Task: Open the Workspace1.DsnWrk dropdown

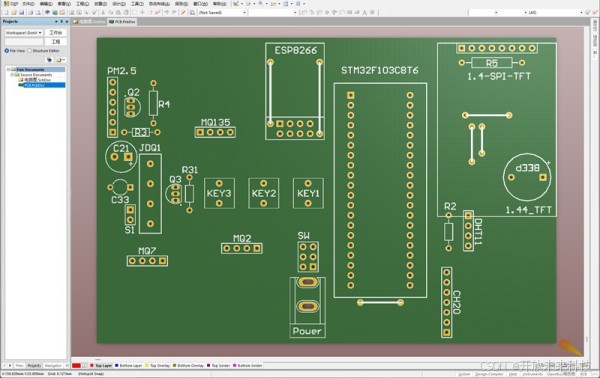Action: [x=24, y=33]
